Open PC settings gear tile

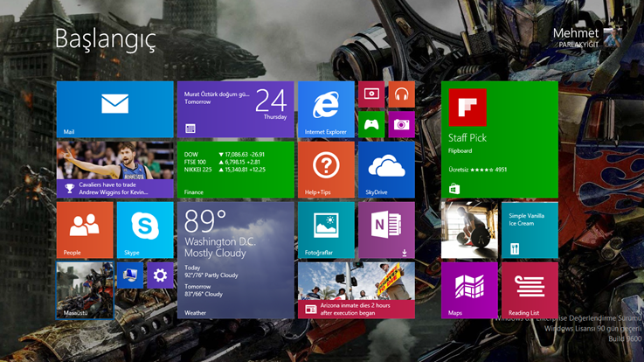point(160,275)
